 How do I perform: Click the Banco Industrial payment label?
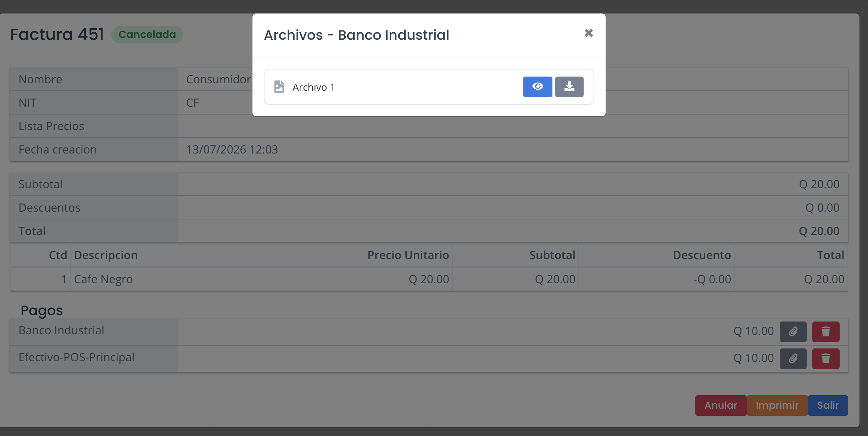click(61, 330)
